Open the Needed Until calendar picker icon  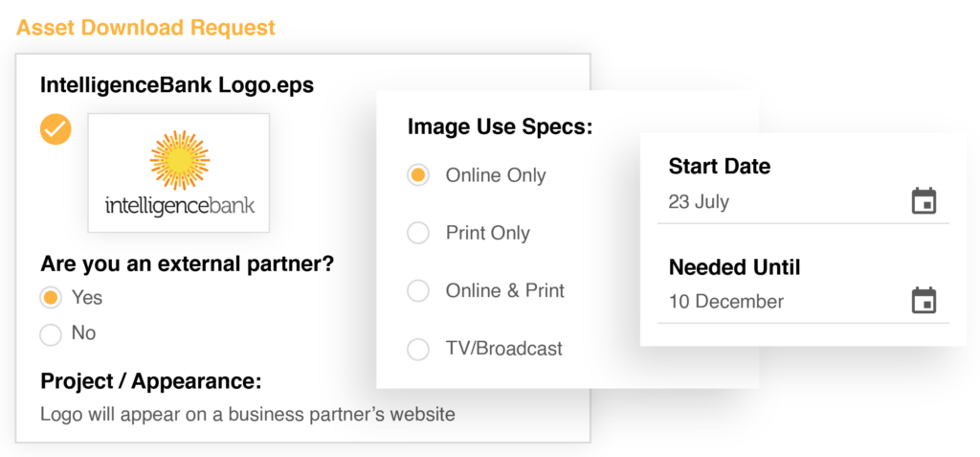coord(924,301)
